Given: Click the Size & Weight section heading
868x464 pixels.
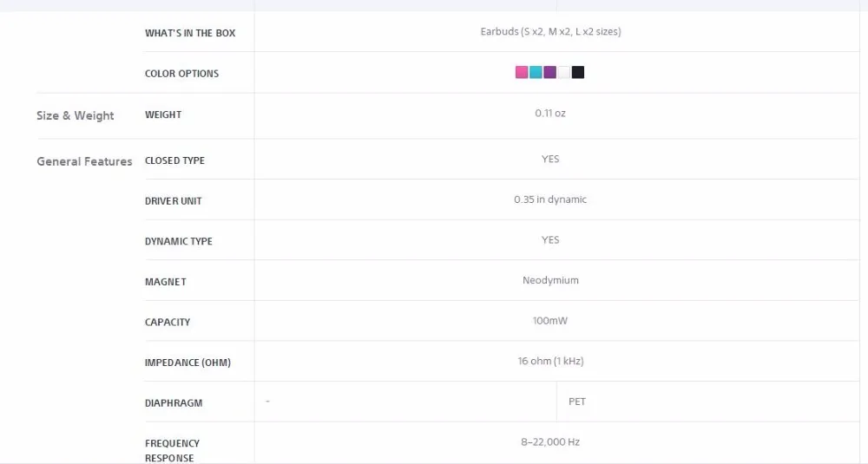Looking at the screenshot, I should tap(76, 115).
